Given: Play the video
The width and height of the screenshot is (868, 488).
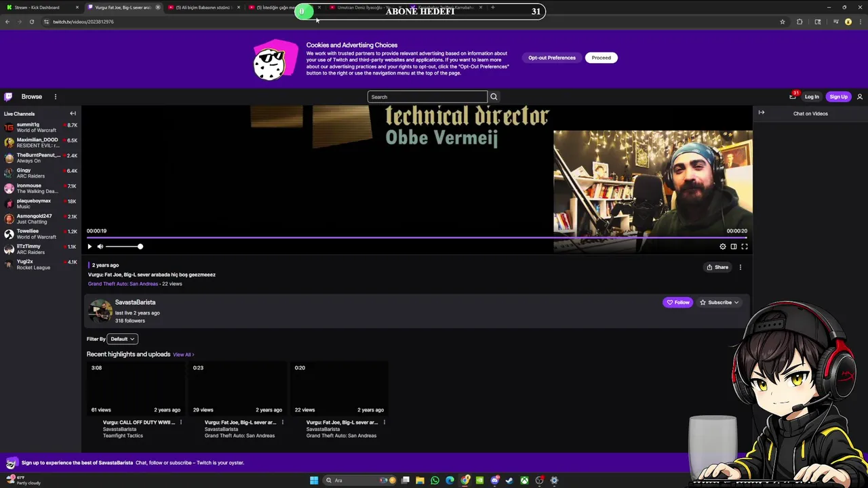Looking at the screenshot, I should (x=90, y=247).
